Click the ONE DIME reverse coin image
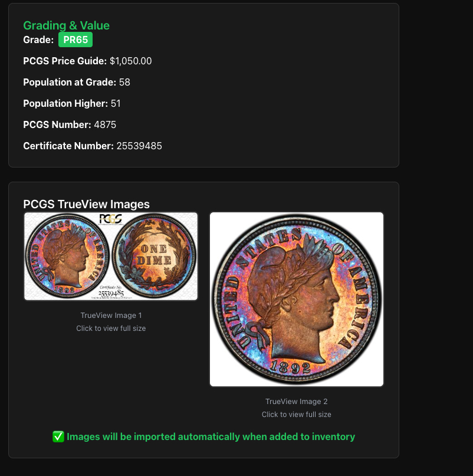473x476 pixels. [154, 255]
